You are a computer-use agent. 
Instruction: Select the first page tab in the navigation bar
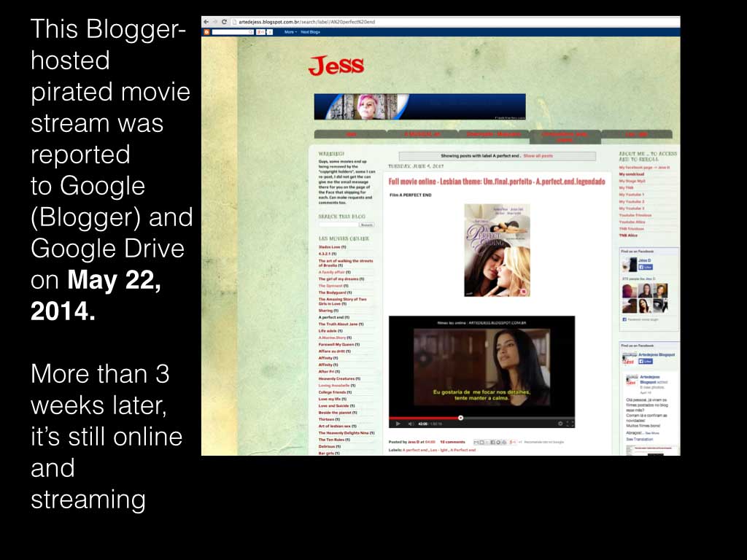pos(351,135)
